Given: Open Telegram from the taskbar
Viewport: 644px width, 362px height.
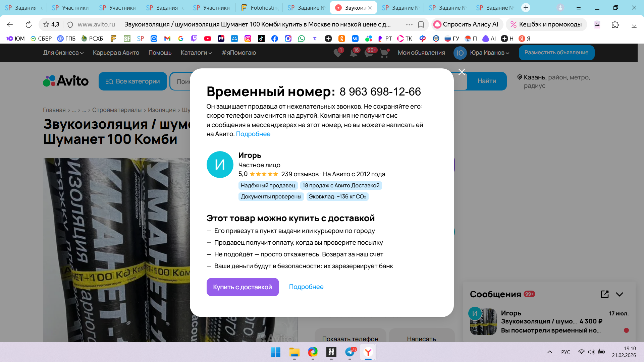Looking at the screenshot, I should [350, 352].
